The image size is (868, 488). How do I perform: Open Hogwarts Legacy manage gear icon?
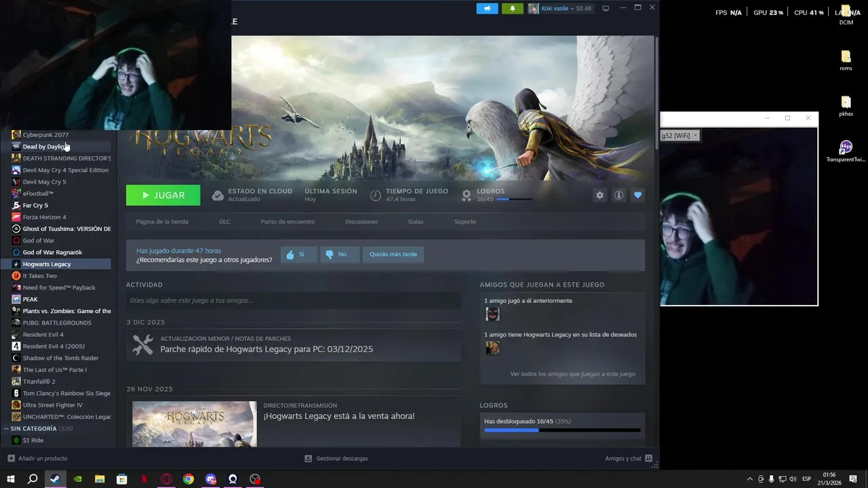pyautogui.click(x=599, y=195)
